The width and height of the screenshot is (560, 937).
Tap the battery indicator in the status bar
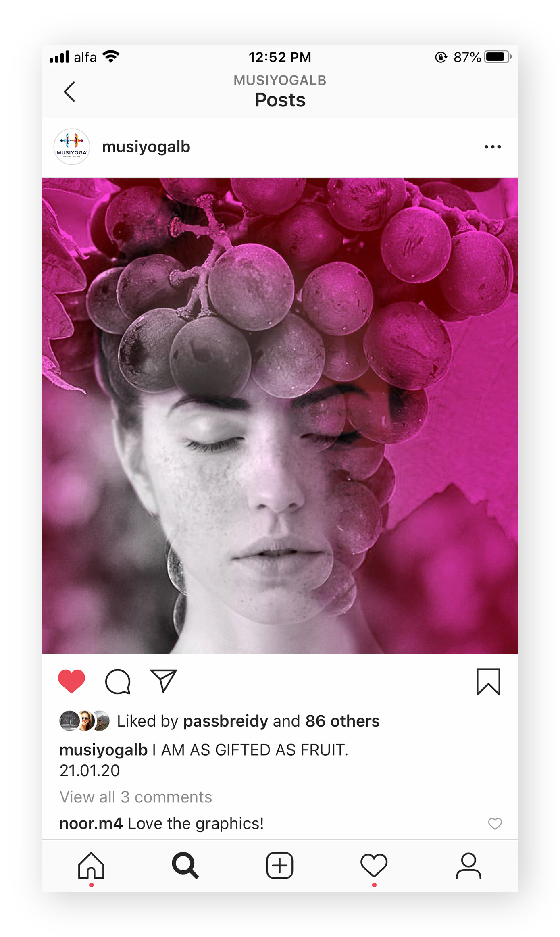(498, 57)
